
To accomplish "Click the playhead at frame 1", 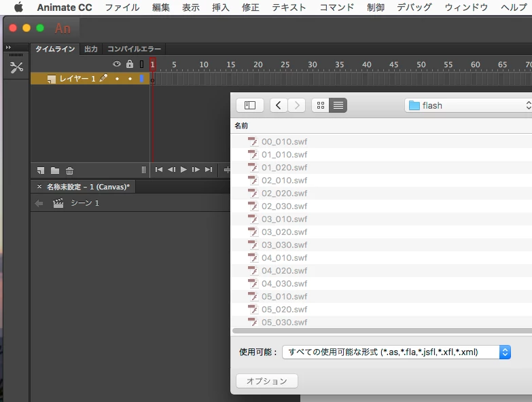I will pyautogui.click(x=153, y=64).
